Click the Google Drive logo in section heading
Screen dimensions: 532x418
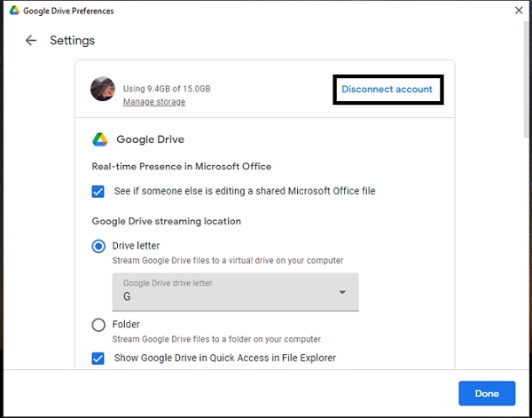100,139
